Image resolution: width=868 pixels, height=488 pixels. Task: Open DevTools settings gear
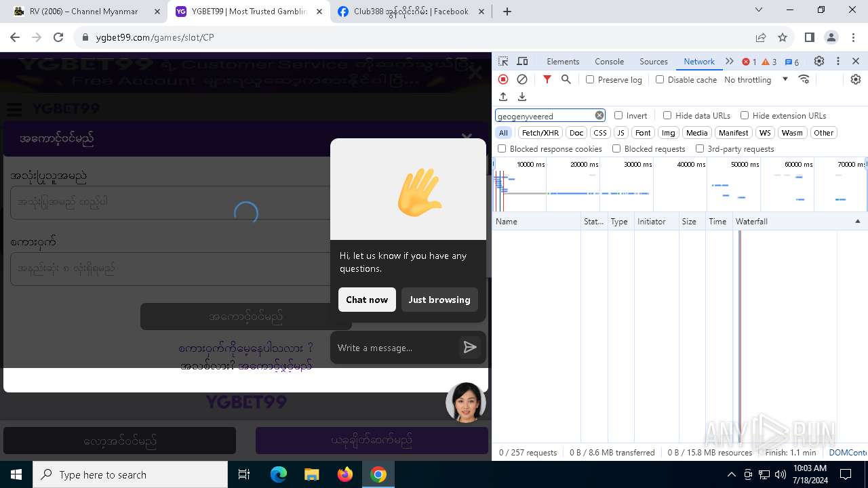pos(819,61)
